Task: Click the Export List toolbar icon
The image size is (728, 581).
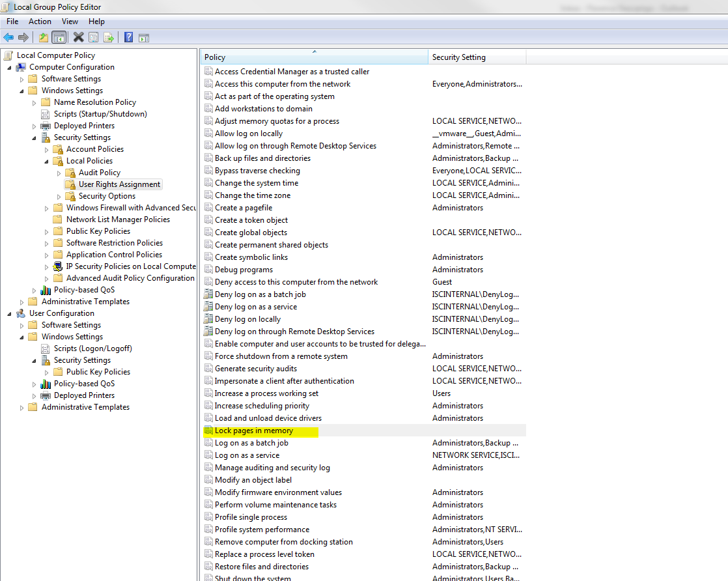Action: [109, 38]
